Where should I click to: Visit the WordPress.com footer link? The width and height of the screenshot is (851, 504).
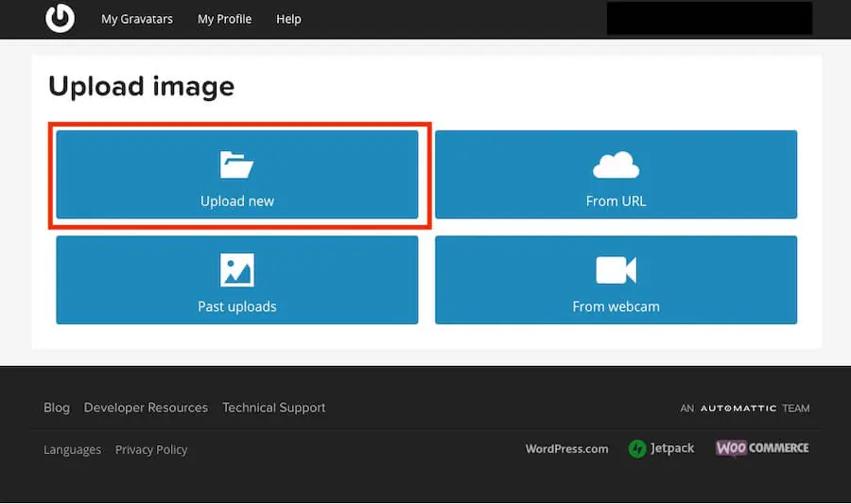coord(566,448)
